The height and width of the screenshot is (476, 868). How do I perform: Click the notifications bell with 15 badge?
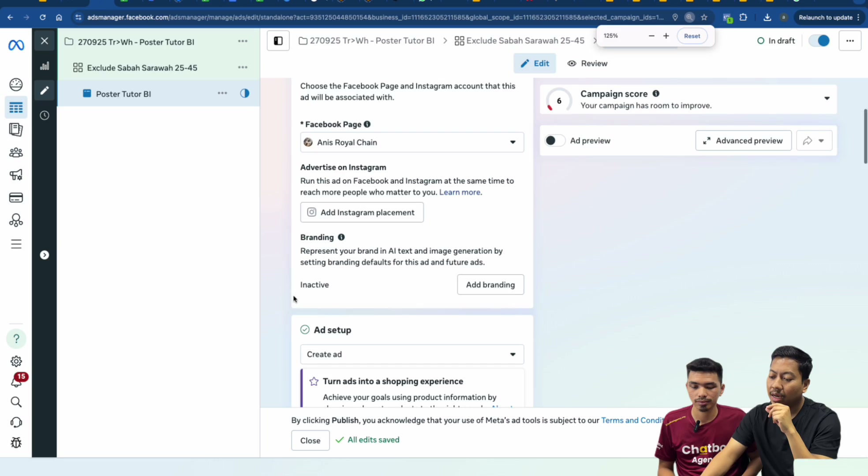(x=17, y=381)
